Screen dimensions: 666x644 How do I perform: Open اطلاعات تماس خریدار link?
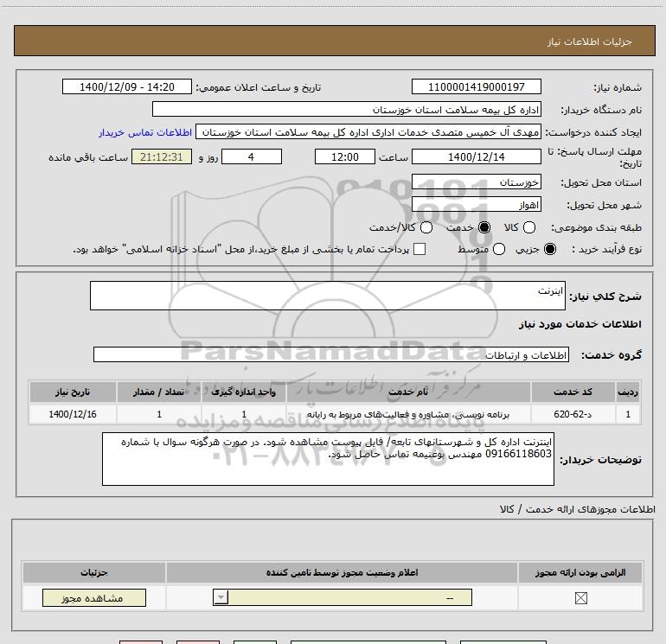tap(145, 132)
